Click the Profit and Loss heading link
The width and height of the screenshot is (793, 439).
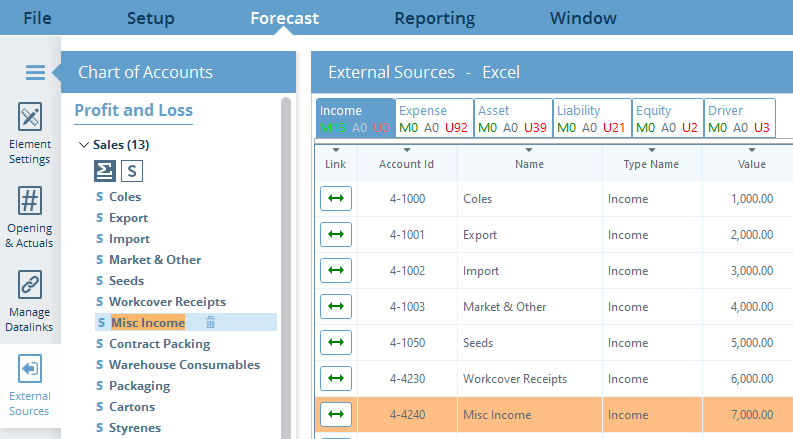point(133,111)
